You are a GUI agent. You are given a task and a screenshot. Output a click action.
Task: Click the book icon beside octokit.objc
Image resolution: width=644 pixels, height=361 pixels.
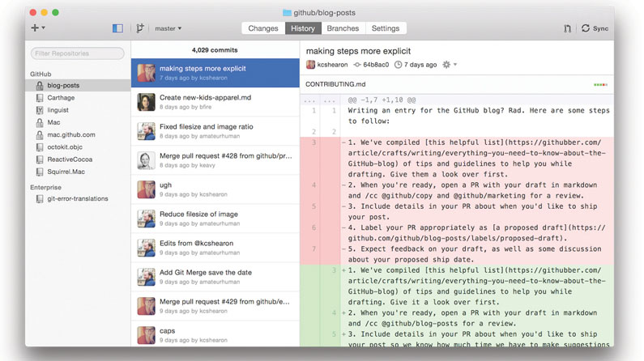[x=40, y=147]
